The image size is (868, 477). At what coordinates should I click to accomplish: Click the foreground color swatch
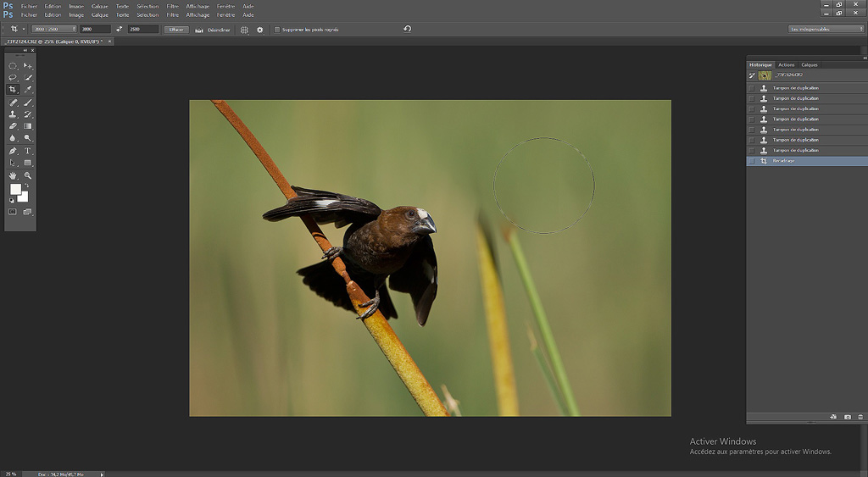click(15, 188)
